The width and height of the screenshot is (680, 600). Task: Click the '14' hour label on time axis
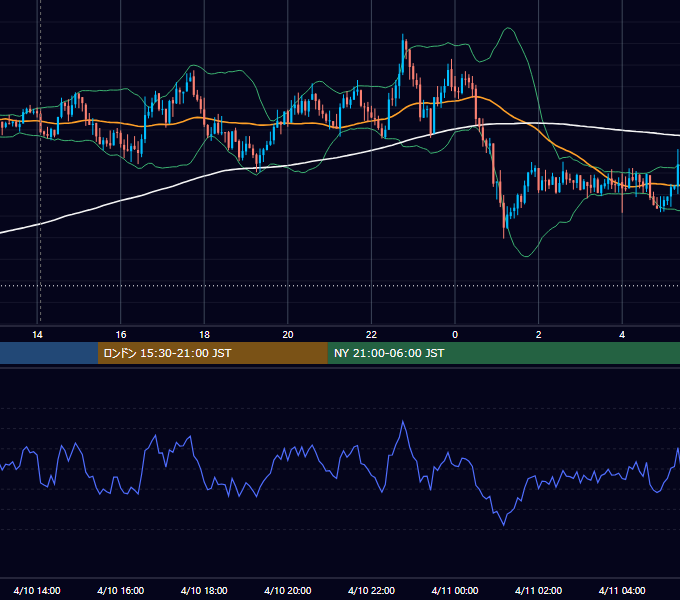click(x=37, y=335)
